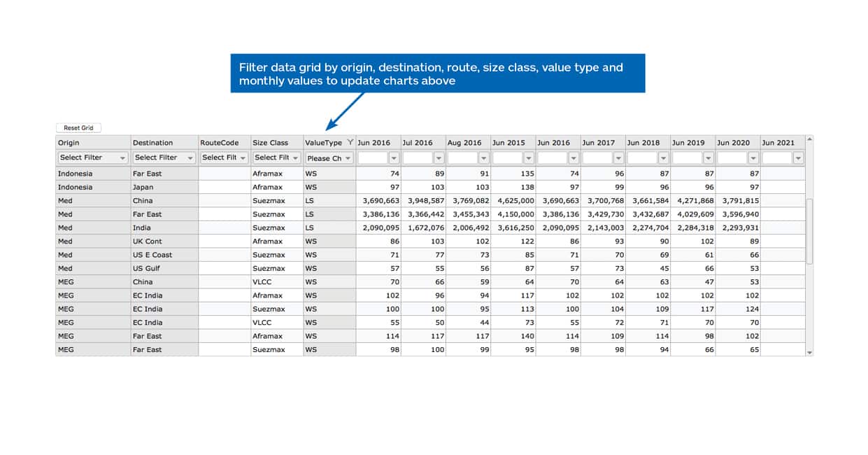Viewport: 868px width, 455px height.
Task: Focus the Jun 2017 filter value box
Action: (x=597, y=158)
